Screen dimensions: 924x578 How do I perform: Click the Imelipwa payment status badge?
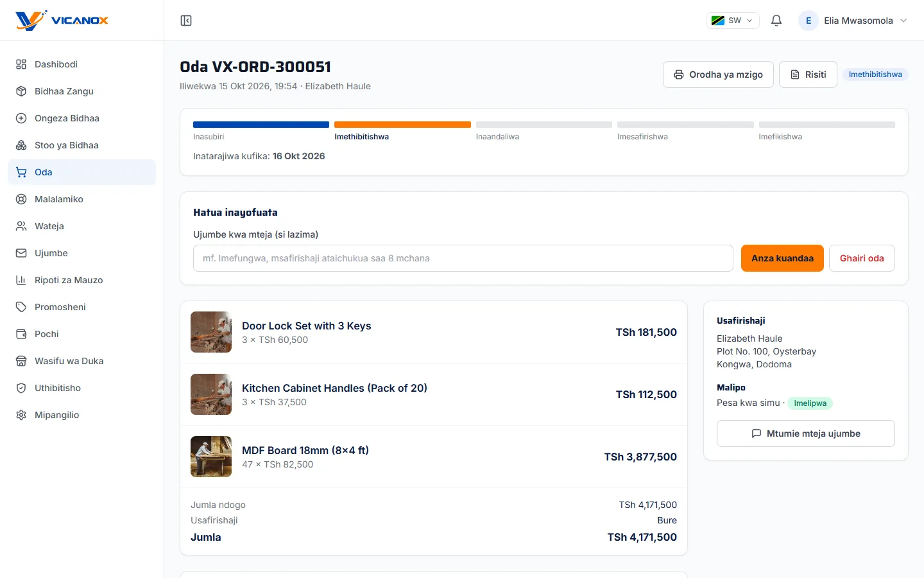coord(810,403)
